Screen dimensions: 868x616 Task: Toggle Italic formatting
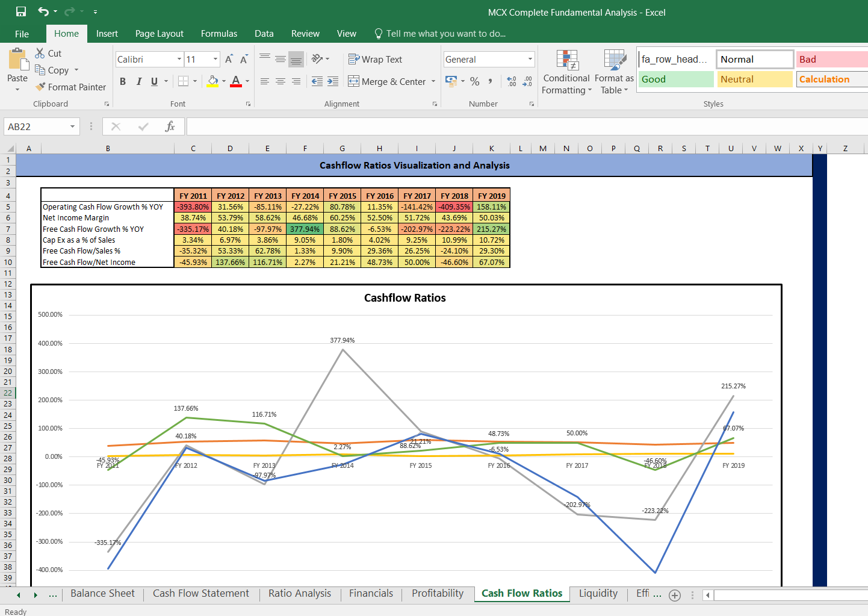point(139,81)
